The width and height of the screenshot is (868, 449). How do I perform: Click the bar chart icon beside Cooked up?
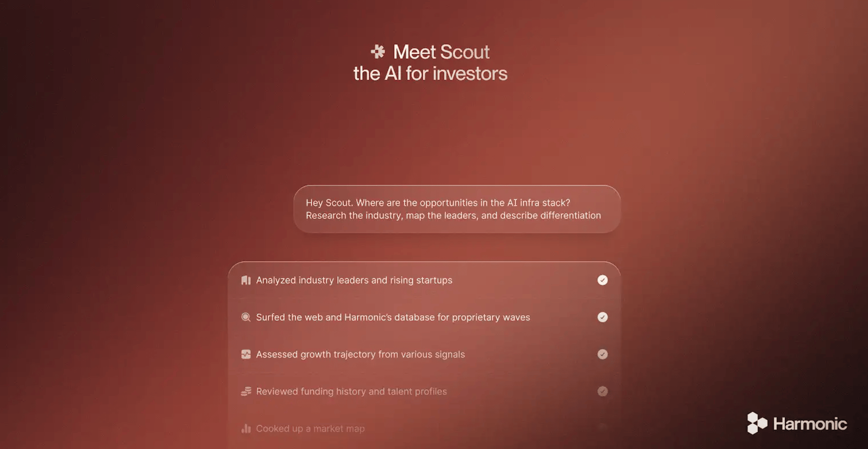246,428
